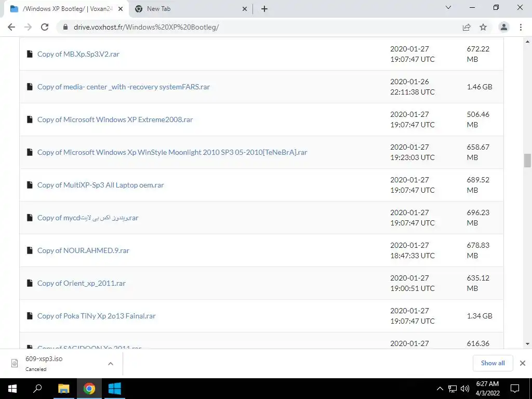Open Copy of media-center recovery systemFARS.rar
Viewport: 532px width, 399px height.
coord(124,87)
